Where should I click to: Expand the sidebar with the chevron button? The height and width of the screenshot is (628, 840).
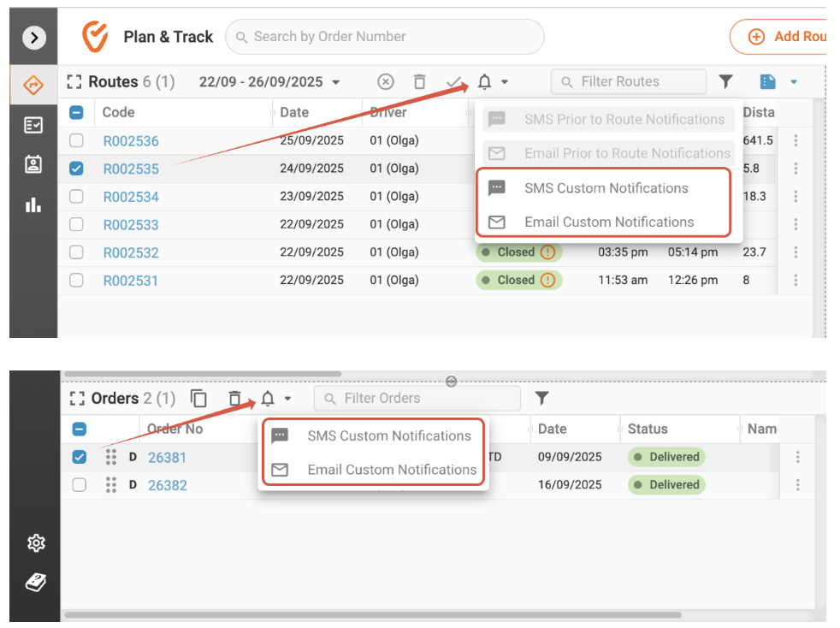34,38
